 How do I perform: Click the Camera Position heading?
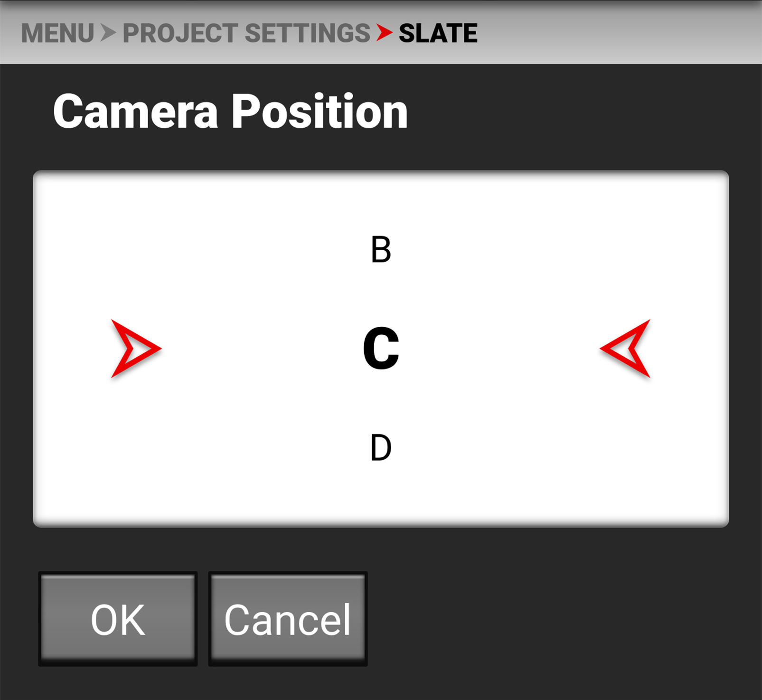231,112
